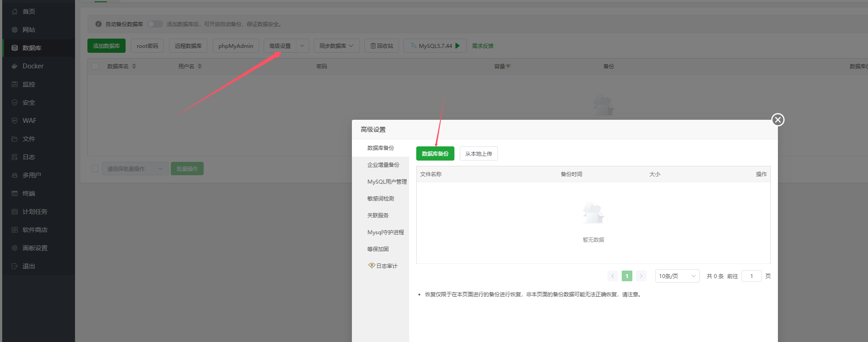Click the 监控 monitor icon in sidebar
The width and height of the screenshot is (868, 342).
[x=15, y=84]
